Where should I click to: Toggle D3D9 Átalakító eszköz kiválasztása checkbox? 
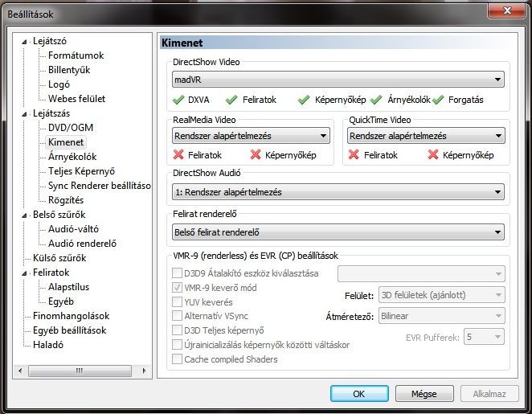coord(177,273)
